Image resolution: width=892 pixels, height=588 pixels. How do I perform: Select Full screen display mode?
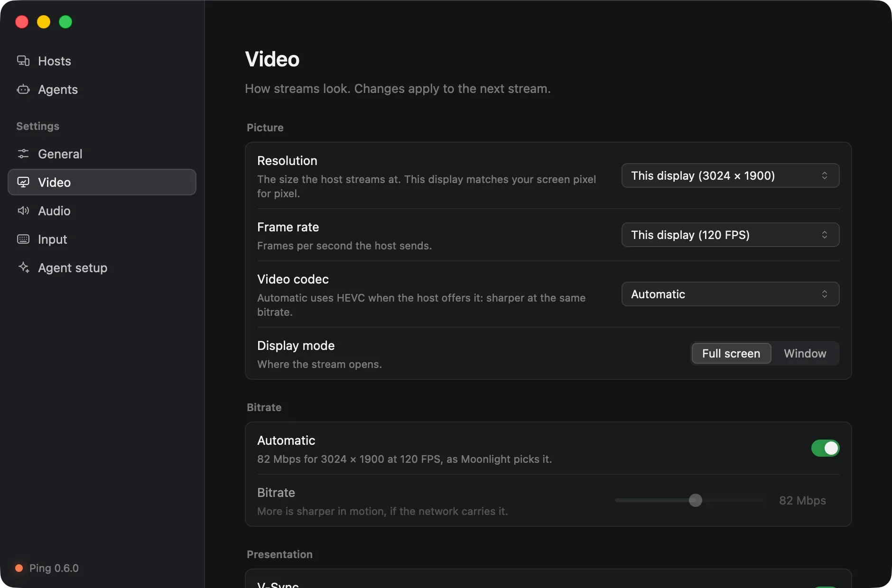[x=731, y=353]
